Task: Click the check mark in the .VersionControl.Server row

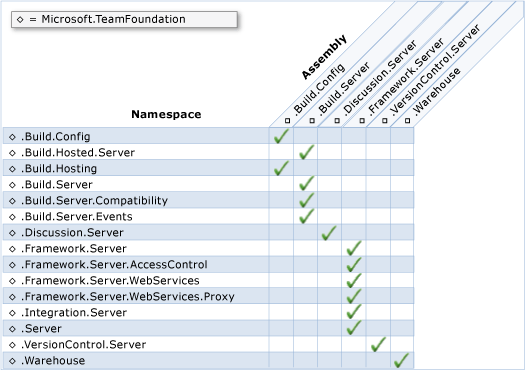Action: click(378, 345)
